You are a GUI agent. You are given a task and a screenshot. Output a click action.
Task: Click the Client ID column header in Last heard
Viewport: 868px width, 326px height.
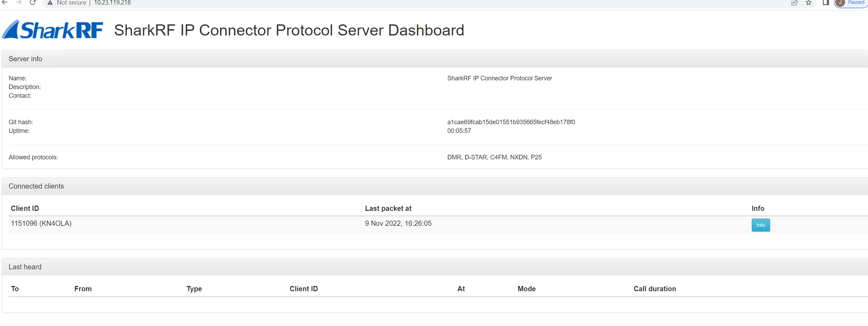coord(304,289)
